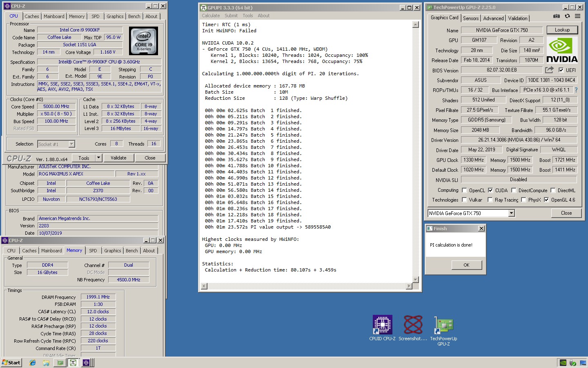Viewport: 588px width, 368px height.
Task: Click OK in the Finish dialog
Action: [x=466, y=265]
